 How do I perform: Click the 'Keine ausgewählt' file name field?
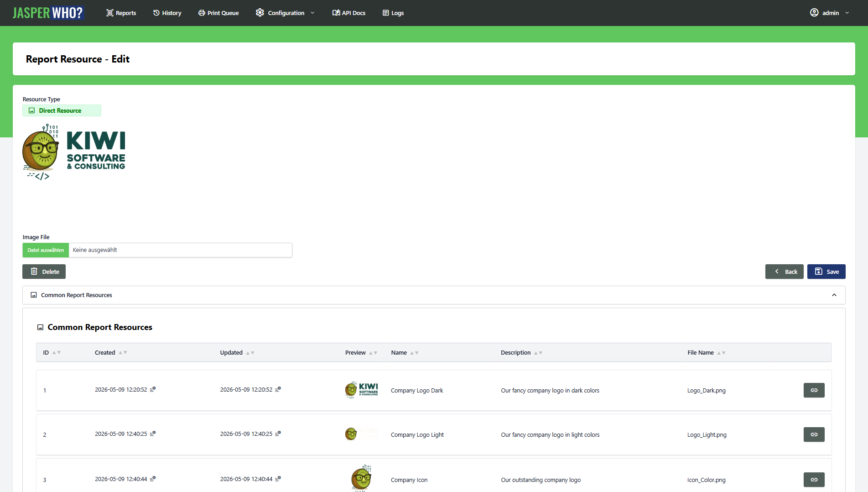[x=180, y=250]
